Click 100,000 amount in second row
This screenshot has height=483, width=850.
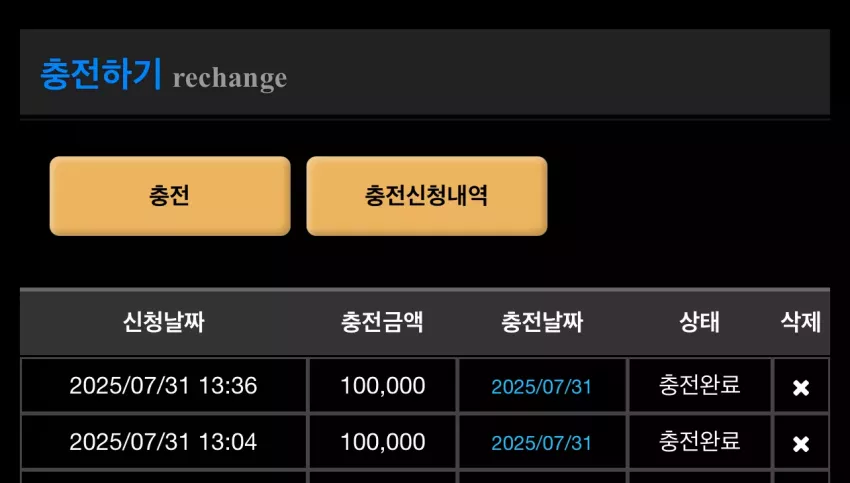(383, 443)
